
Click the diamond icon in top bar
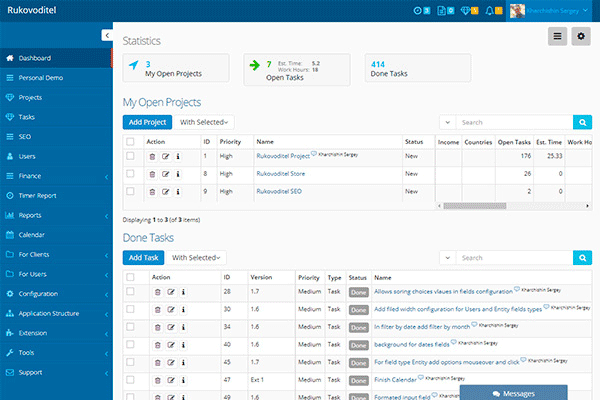(x=465, y=11)
